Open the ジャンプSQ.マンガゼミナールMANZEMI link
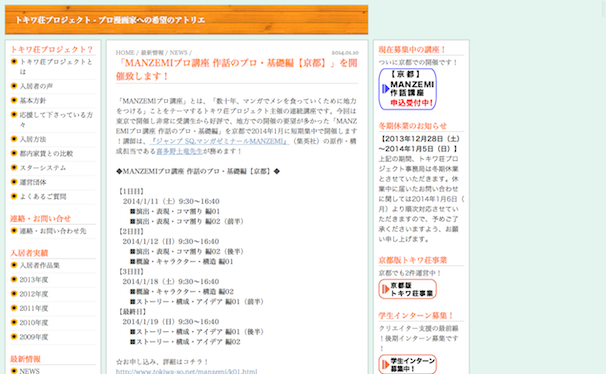606x374 pixels. coord(219,141)
